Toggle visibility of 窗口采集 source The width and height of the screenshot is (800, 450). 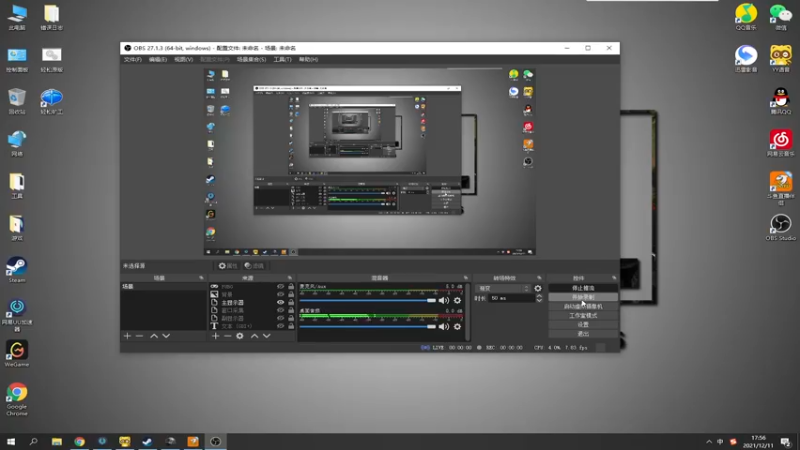click(280, 310)
